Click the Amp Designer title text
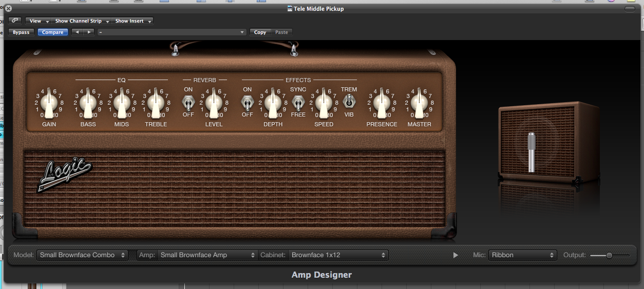This screenshot has height=289, width=644. tap(321, 275)
